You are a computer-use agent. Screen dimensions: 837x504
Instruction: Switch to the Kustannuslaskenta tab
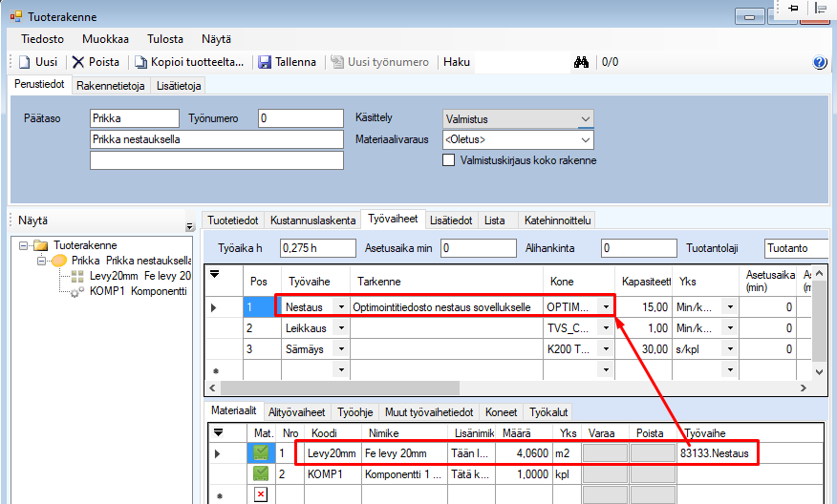point(312,220)
